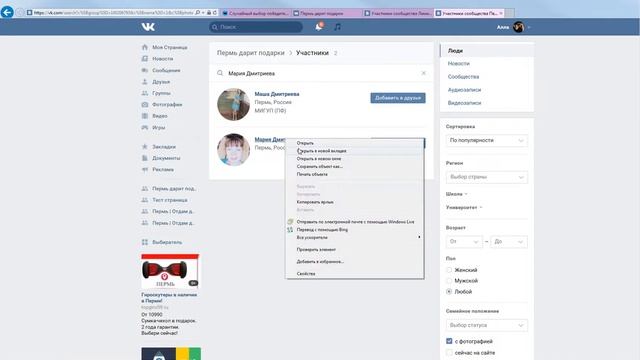Open the account menu arrow beside Алла
The image size is (640, 360).
click(529, 27)
